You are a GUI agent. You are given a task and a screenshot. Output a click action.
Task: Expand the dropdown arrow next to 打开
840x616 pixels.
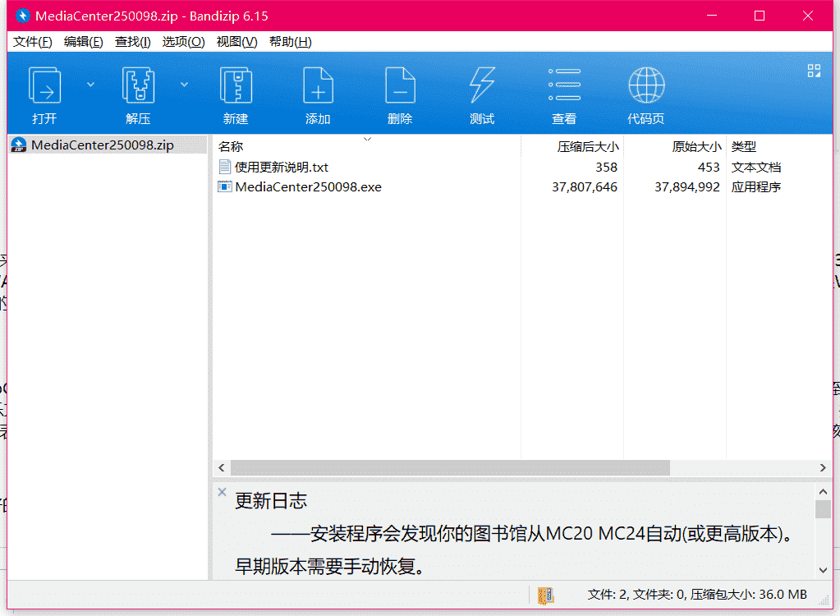[90, 85]
